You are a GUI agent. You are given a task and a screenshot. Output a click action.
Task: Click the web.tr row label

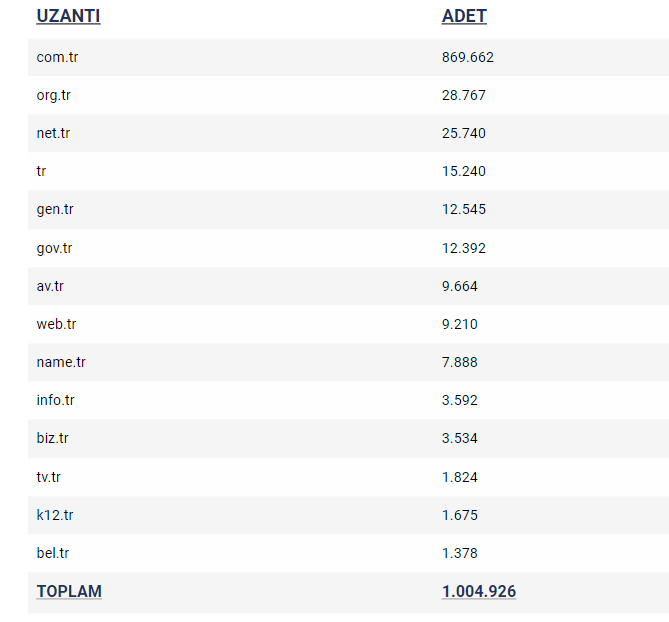tap(56, 324)
